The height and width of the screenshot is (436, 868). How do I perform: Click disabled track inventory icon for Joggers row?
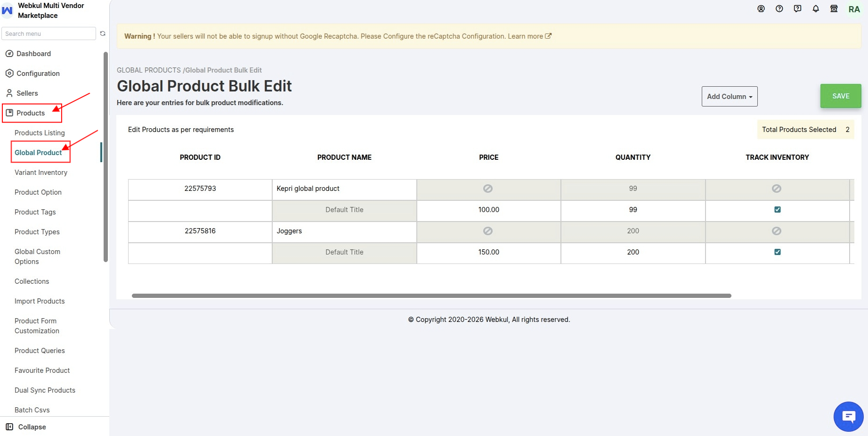tap(777, 231)
